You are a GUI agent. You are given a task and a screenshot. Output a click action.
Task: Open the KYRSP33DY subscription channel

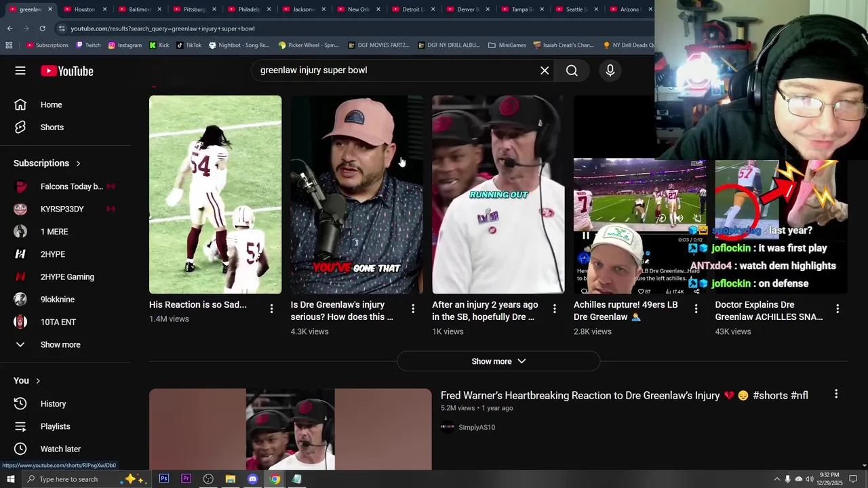coord(66,209)
